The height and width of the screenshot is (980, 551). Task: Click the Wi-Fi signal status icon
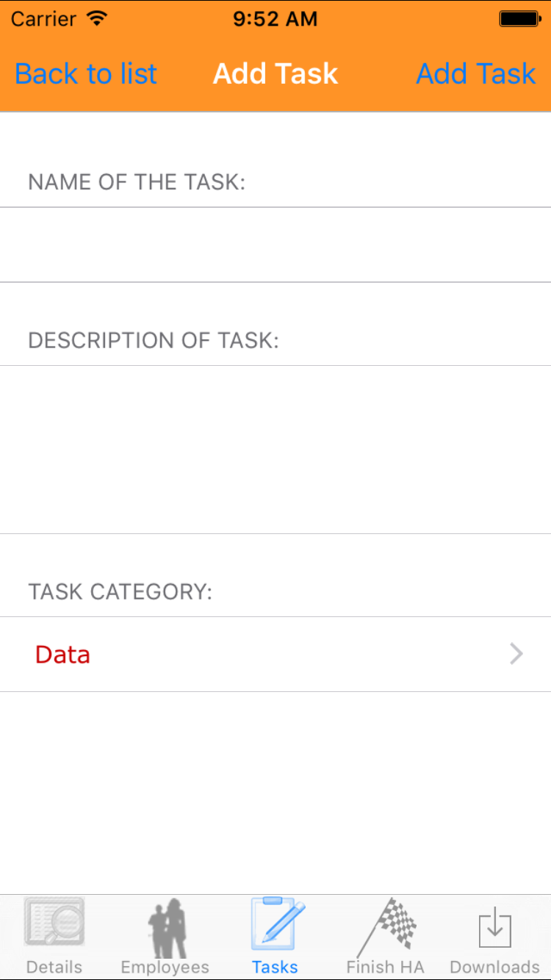tap(96, 19)
